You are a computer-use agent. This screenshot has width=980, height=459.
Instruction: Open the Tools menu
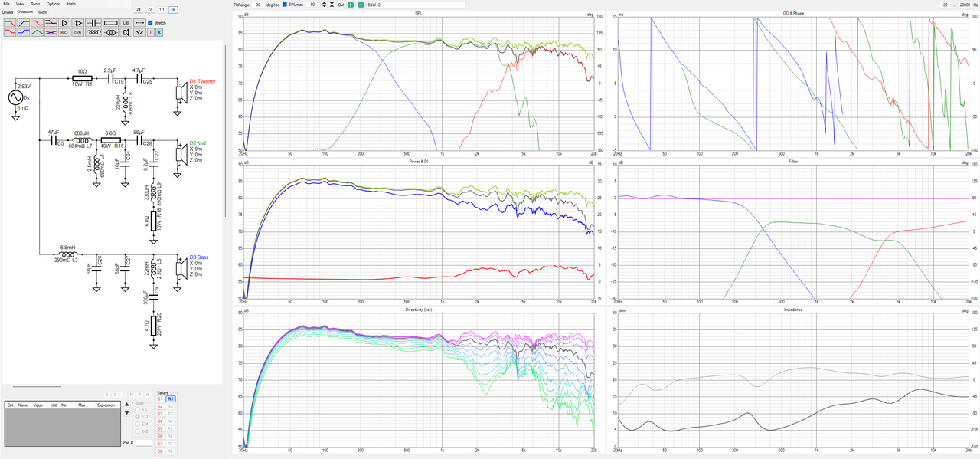tap(35, 4)
